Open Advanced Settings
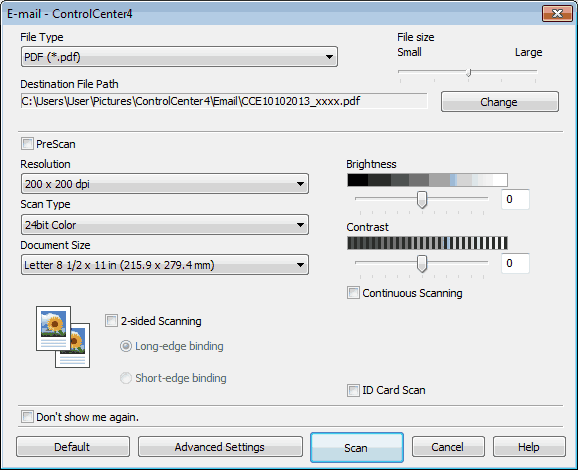Screen dimensions: 578x470 [220, 447]
